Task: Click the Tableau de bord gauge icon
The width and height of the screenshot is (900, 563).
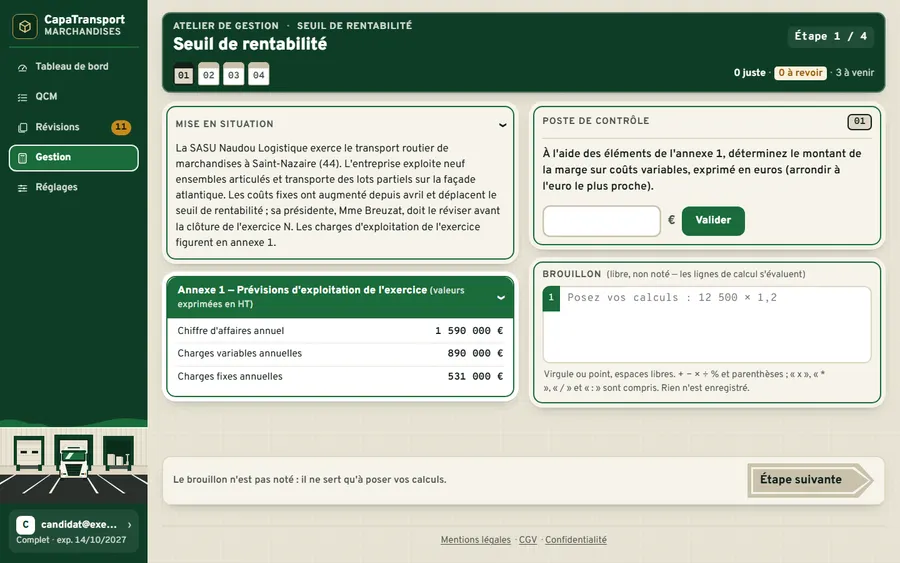Action: coord(22,68)
